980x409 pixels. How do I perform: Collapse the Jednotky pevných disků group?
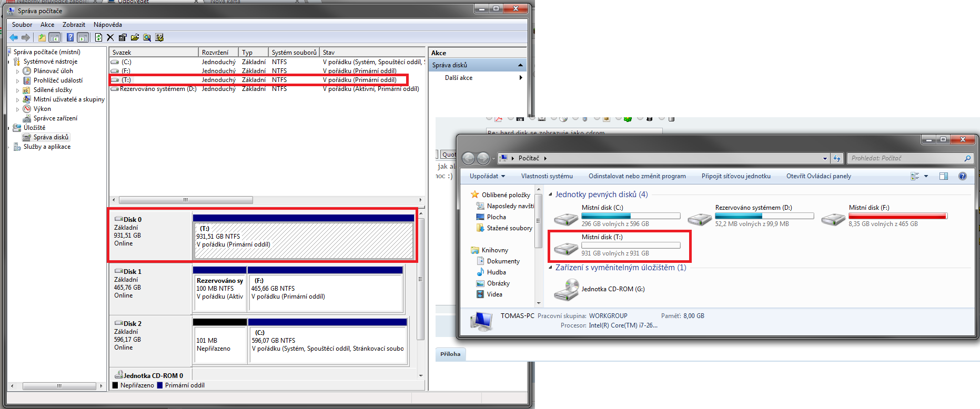coord(550,195)
